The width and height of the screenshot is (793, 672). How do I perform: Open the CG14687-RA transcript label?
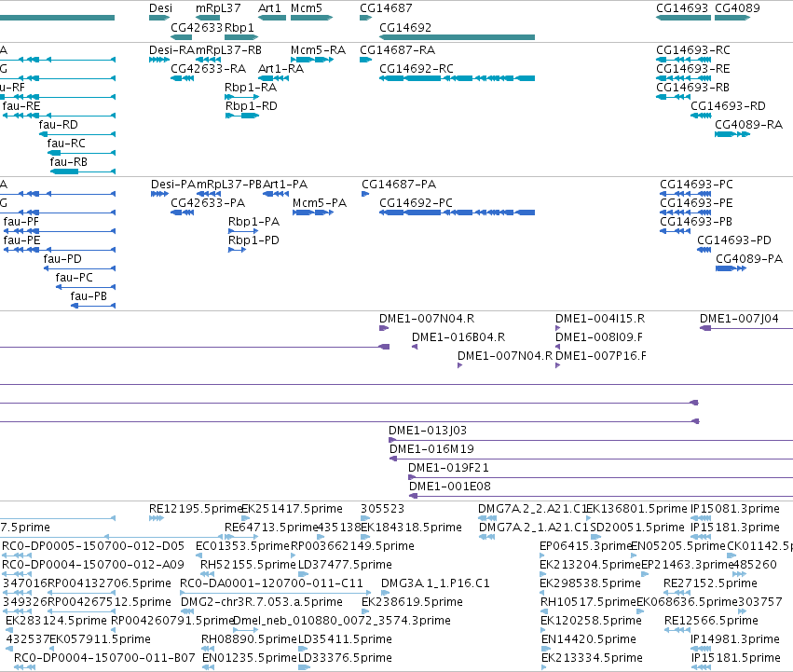coord(398,50)
